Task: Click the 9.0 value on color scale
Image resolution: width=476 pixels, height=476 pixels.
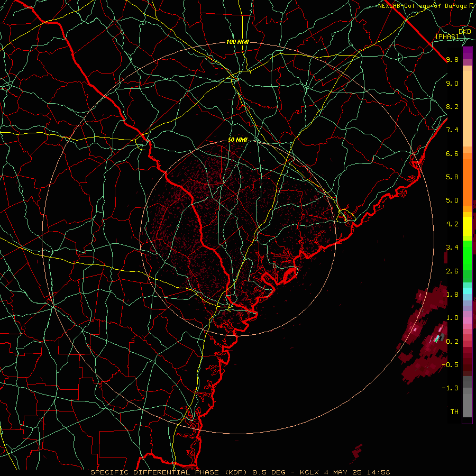Action: point(452,83)
